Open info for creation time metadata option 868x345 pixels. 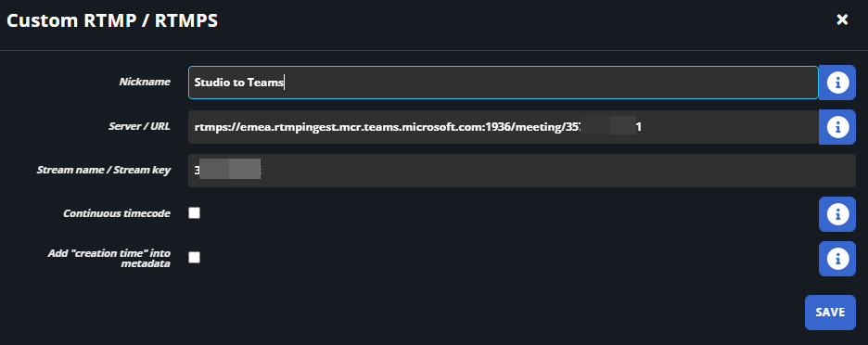coord(837,258)
